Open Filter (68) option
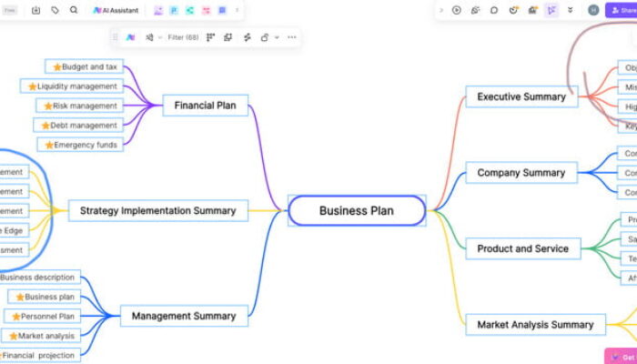Image resolution: width=637 pixels, height=364 pixels. [183, 37]
